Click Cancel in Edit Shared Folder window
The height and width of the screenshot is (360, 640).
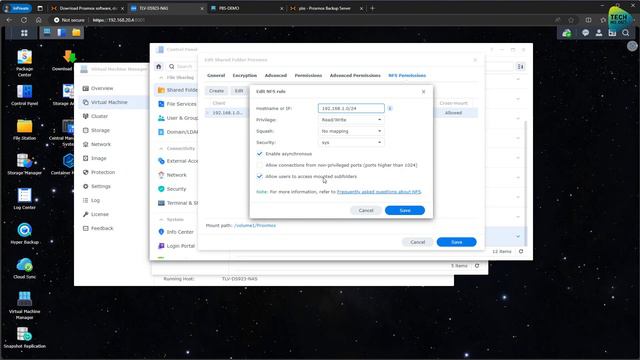[x=418, y=242]
